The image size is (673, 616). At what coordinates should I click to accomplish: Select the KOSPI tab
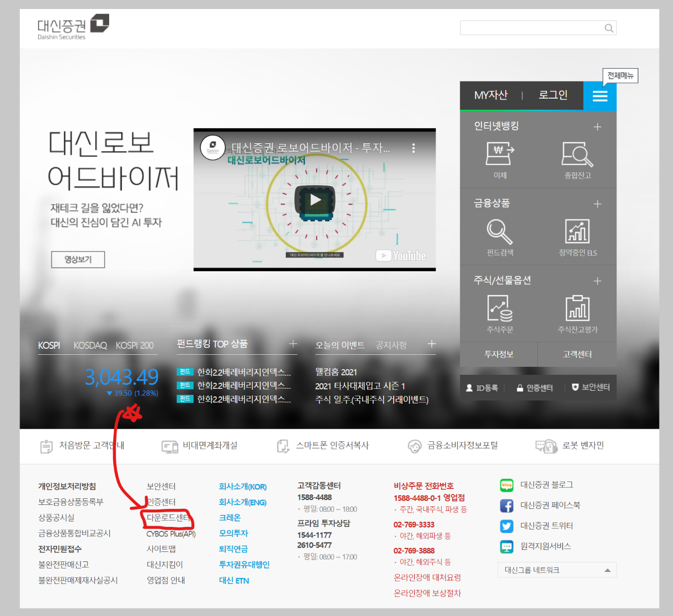click(x=49, y=346)
